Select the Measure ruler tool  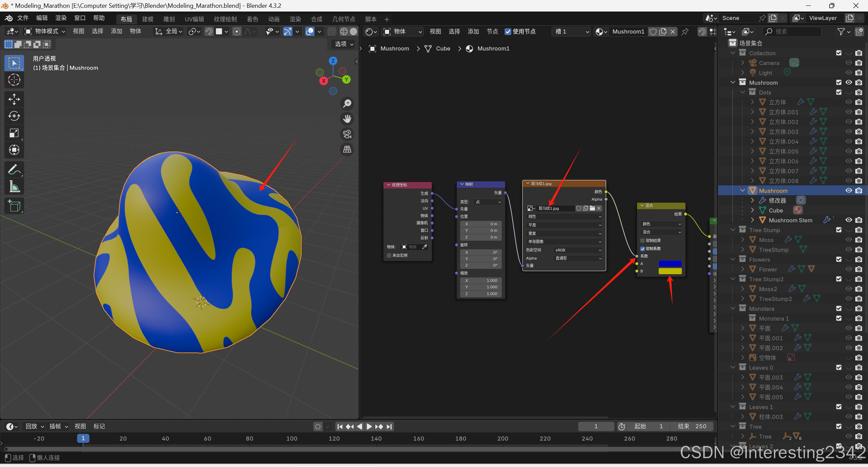tap(14, 186)
